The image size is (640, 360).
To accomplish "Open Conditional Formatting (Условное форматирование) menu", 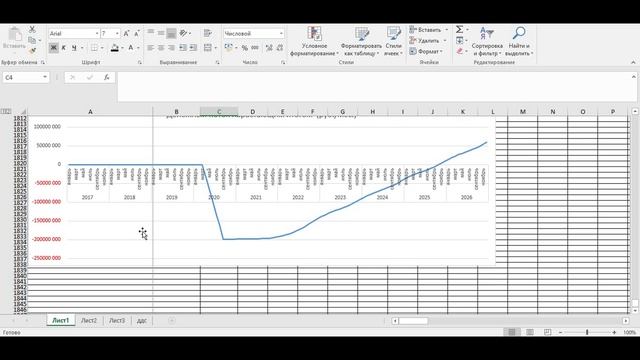I will pos(314,41).
